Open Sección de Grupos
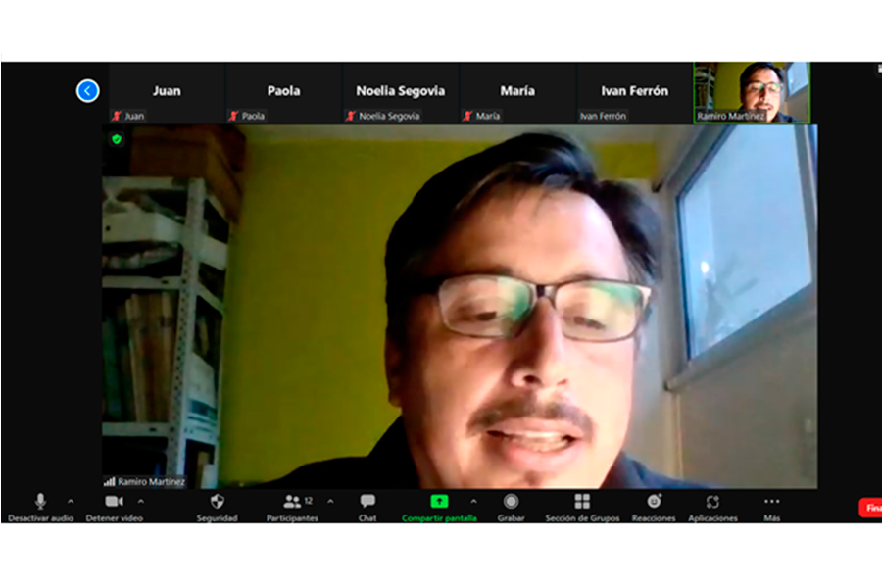Image resolution: width=882 pixels, height=588 pixels. point(582,502)
